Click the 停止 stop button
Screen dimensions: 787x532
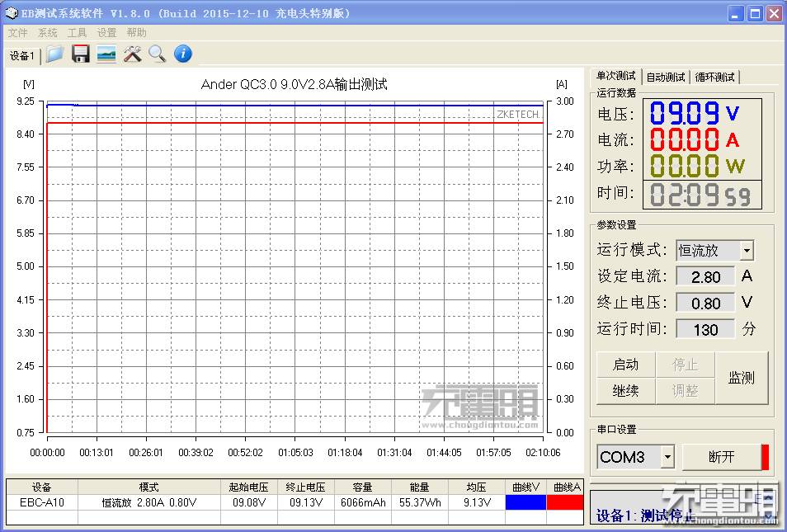pyautogui.click(x=685, y=365)
